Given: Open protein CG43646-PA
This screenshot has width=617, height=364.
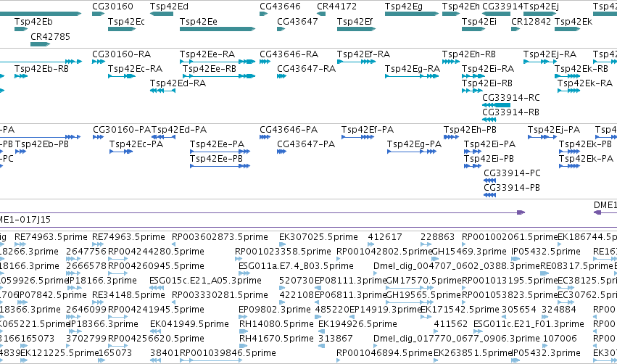Looking at the screenshot, I should tap(289, 130).
